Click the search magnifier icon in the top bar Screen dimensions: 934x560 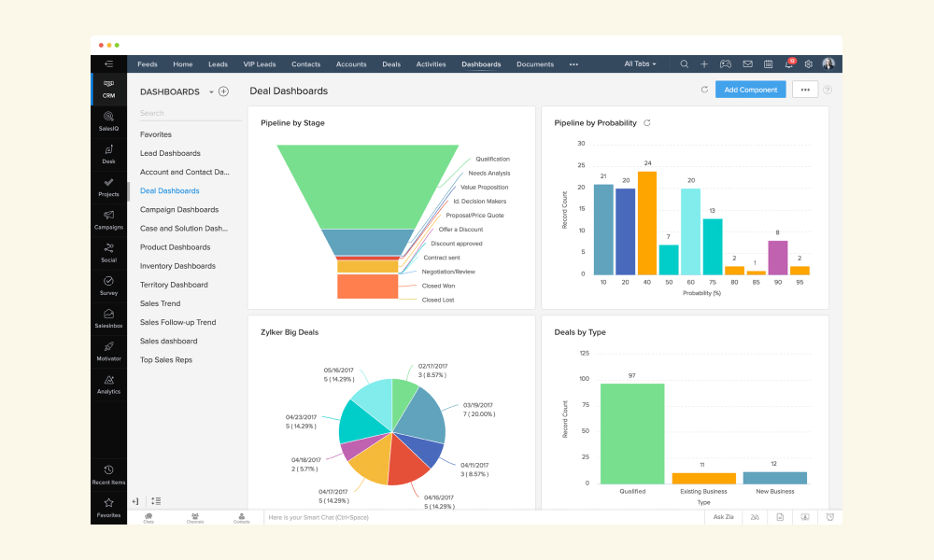click(x=684, y=63)
